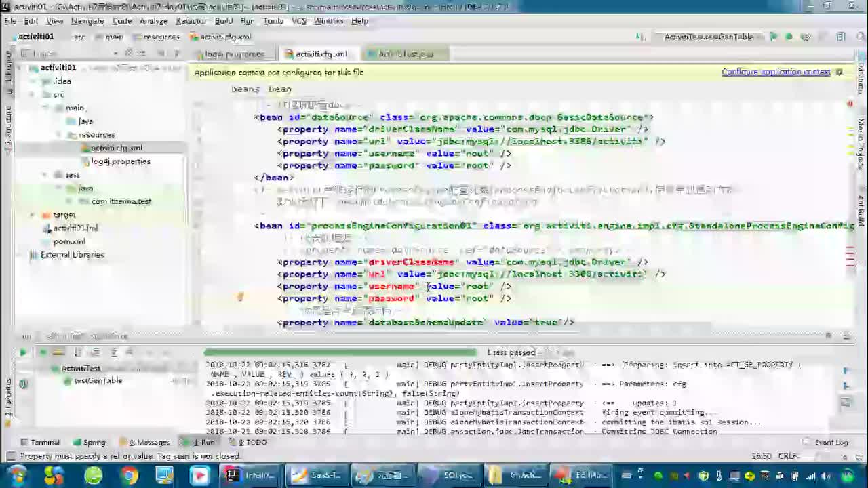The height and width of the screenshot is (488, 868).
Task: Select log4j.properties in project tree
Action: tap(115, 161)
